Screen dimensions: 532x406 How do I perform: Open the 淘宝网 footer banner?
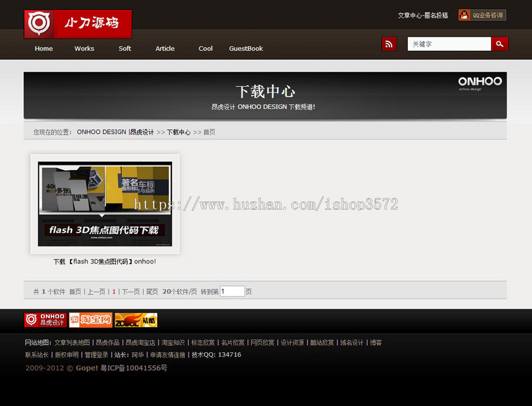pyautogui.click(x=90, y=320)
